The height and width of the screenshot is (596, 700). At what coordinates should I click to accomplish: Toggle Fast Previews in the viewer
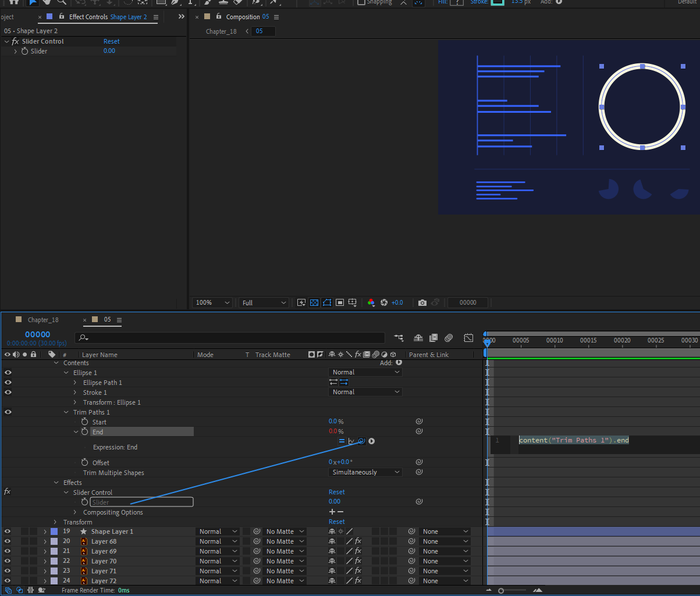(x=301, y=302)
